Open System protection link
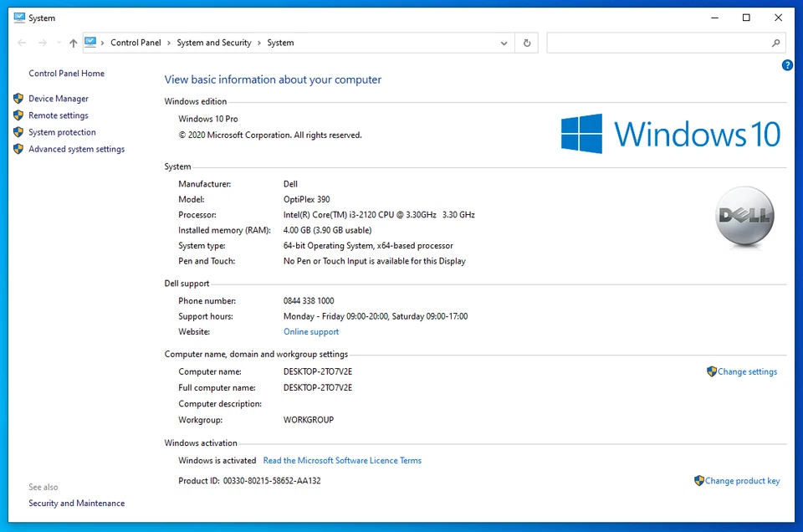Image resolution: width=803 pixels, height=532 pixels. (x=62, y=132)
